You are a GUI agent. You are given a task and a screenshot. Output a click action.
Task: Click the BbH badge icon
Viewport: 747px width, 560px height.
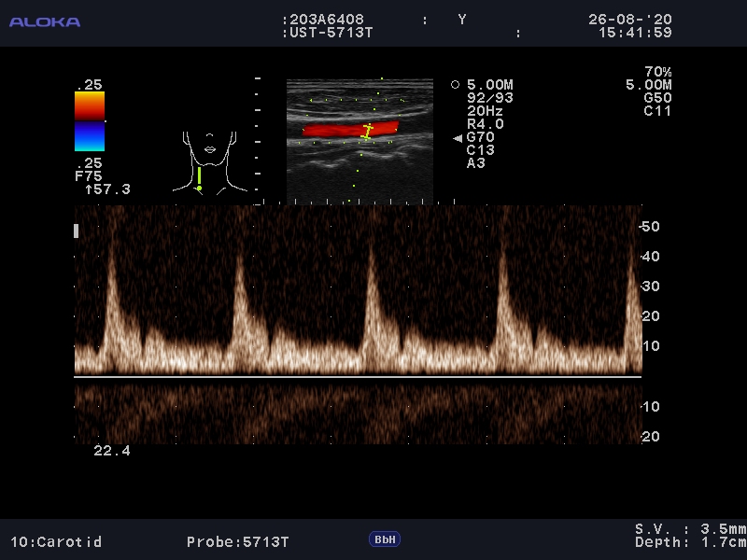[385, 539]
